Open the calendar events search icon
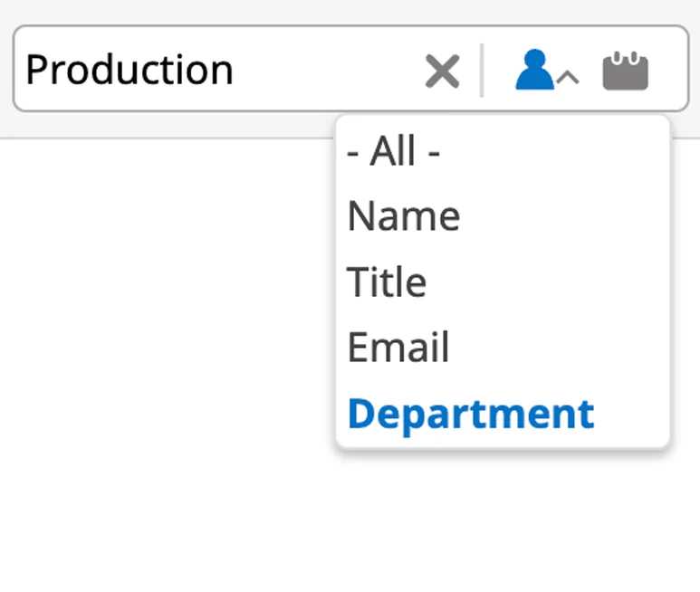The image size is (700, 592). 625,71
